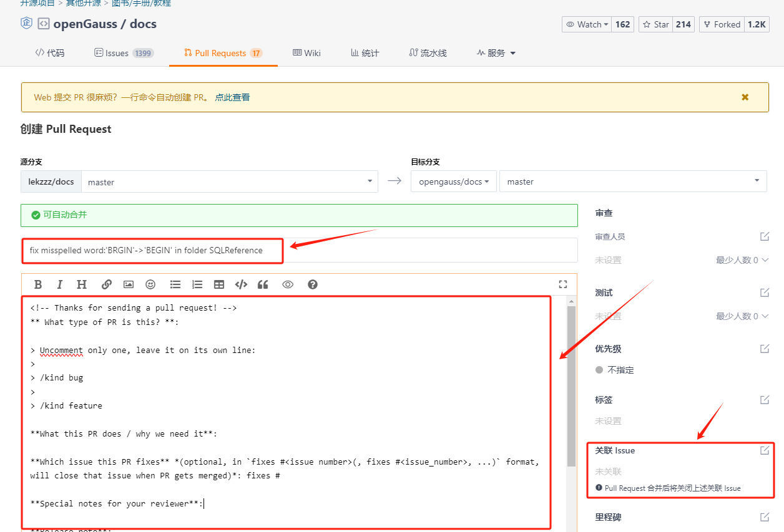Open the emoji picker icon

150,284
